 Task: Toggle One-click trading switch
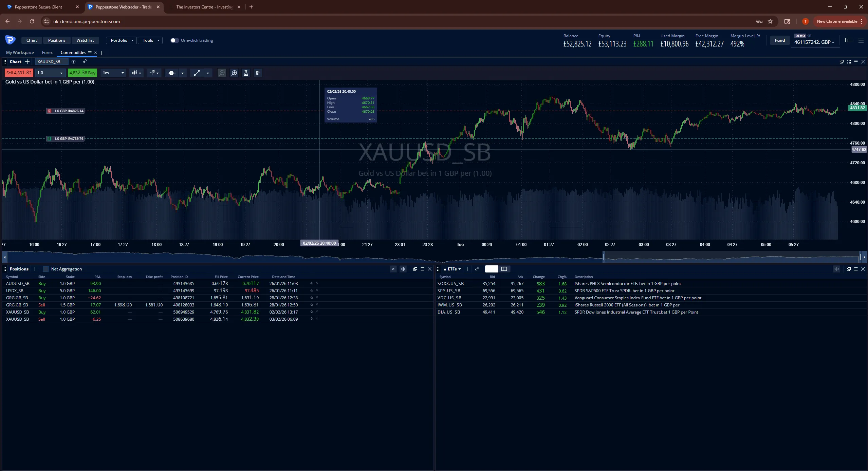click(x=174, y=40)
